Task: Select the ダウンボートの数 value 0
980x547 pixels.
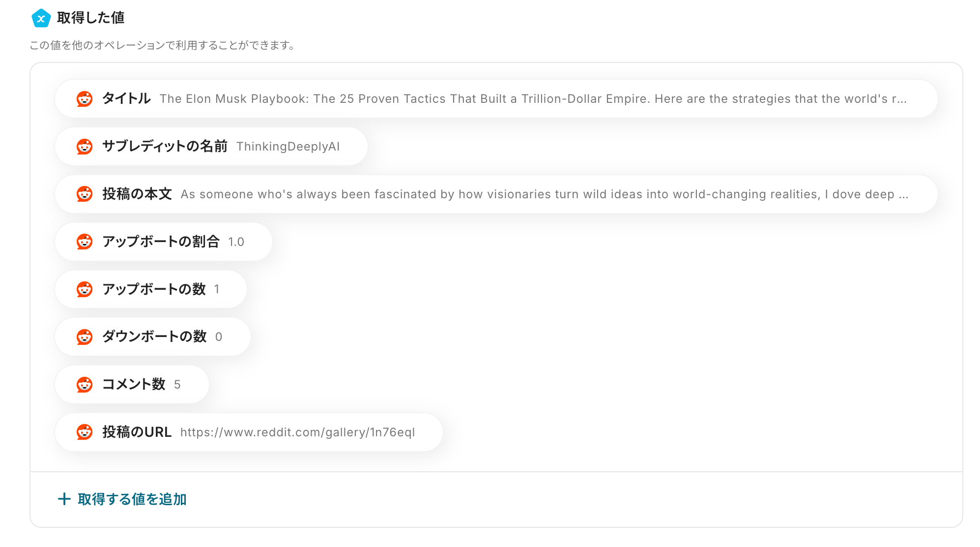Action: pyautogui.click(x=219, y=337)
